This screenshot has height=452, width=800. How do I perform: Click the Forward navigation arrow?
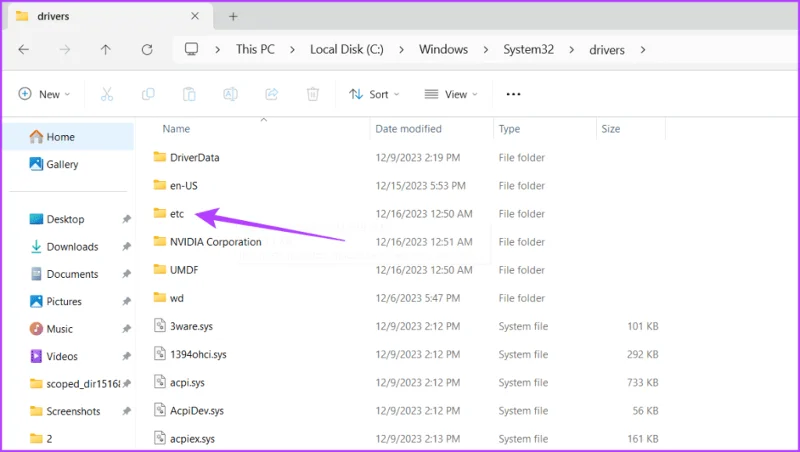65,49
